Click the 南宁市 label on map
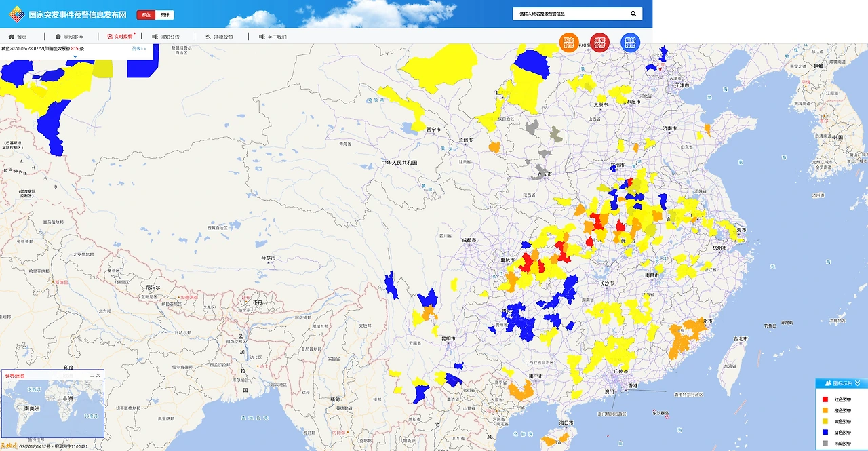The height and width of the screenshot is (451, 868). [536, 376]
